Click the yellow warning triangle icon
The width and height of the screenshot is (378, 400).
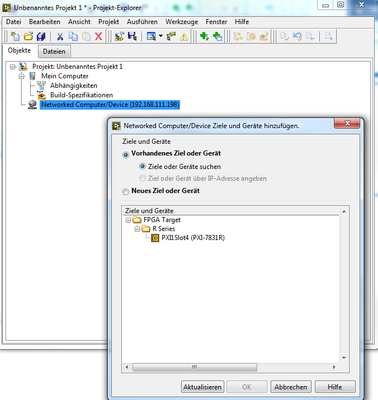tap(184, 36)
